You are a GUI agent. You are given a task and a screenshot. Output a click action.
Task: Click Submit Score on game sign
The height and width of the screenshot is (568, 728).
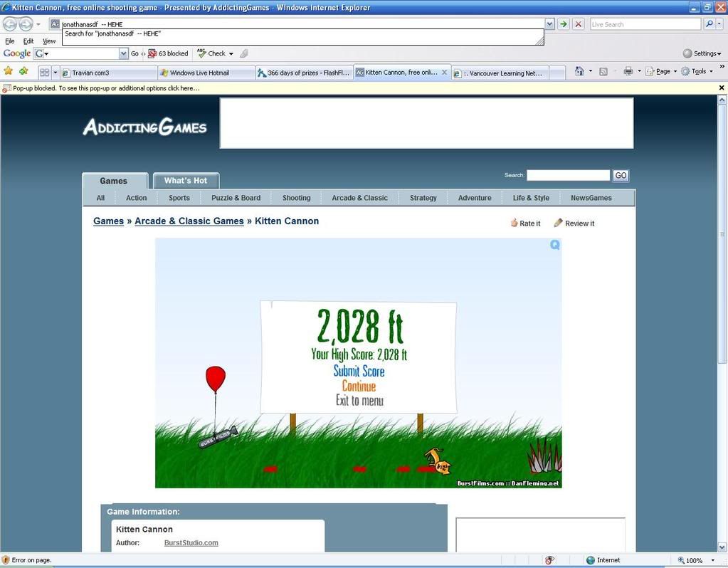coord(359,371)
